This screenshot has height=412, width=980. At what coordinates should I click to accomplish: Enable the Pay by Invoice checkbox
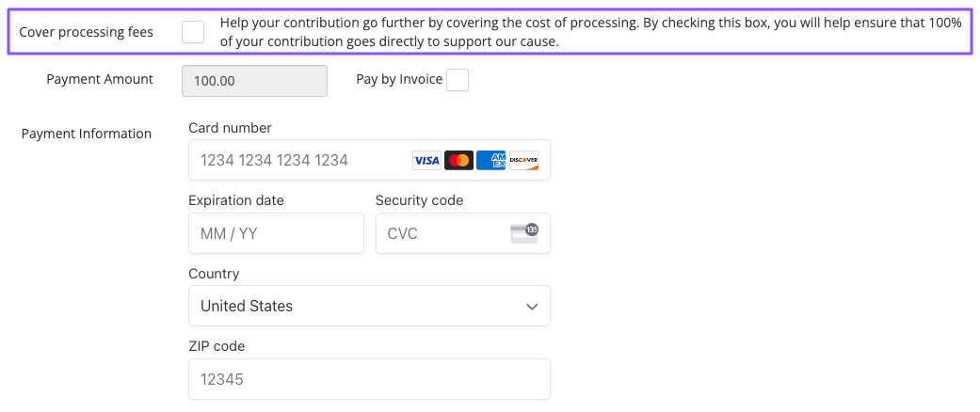[x=458, y=80]
